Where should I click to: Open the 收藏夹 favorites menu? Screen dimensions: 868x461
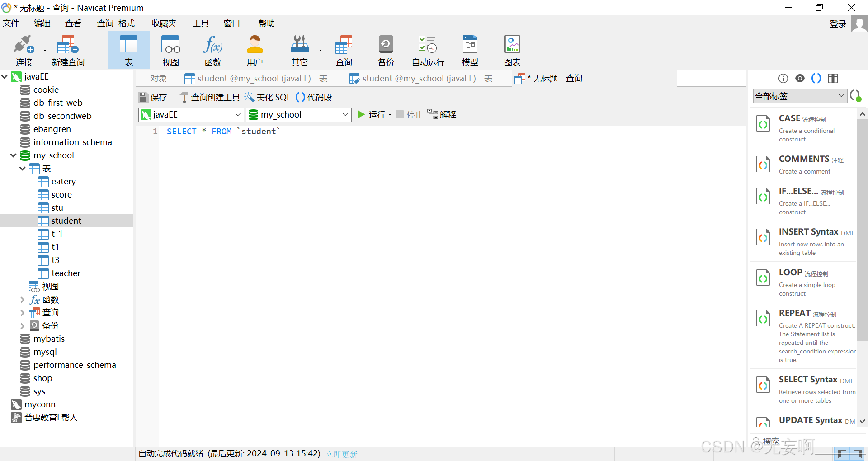(x=164, y=24)
